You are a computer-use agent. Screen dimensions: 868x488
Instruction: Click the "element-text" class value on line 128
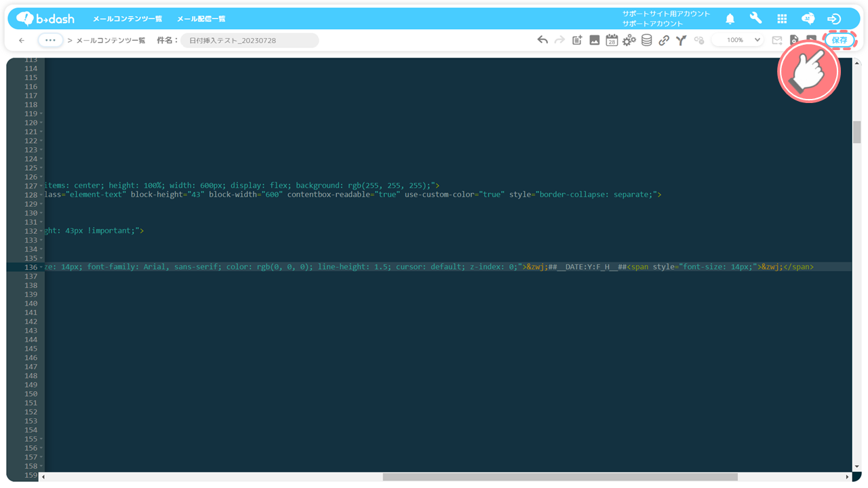pos(97,195)
